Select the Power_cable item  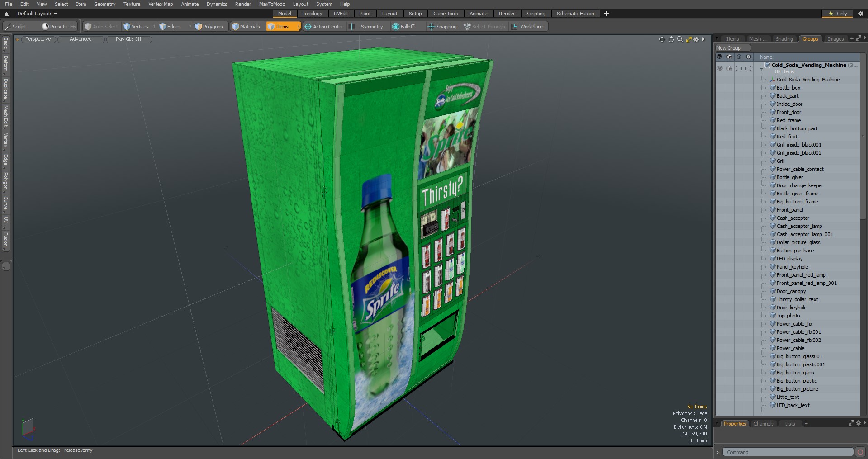tap(790, 348)
